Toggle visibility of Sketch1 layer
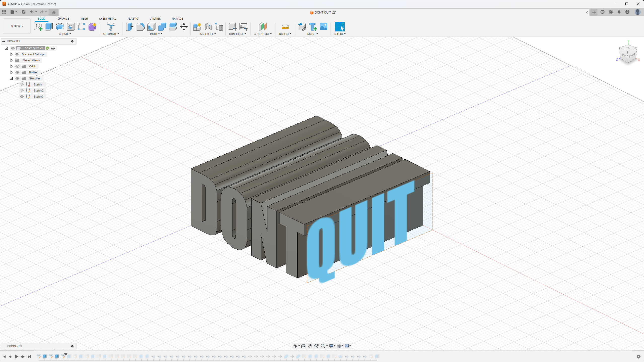The width and height of the screenshot is (644, 362). (x=22, y=84)
